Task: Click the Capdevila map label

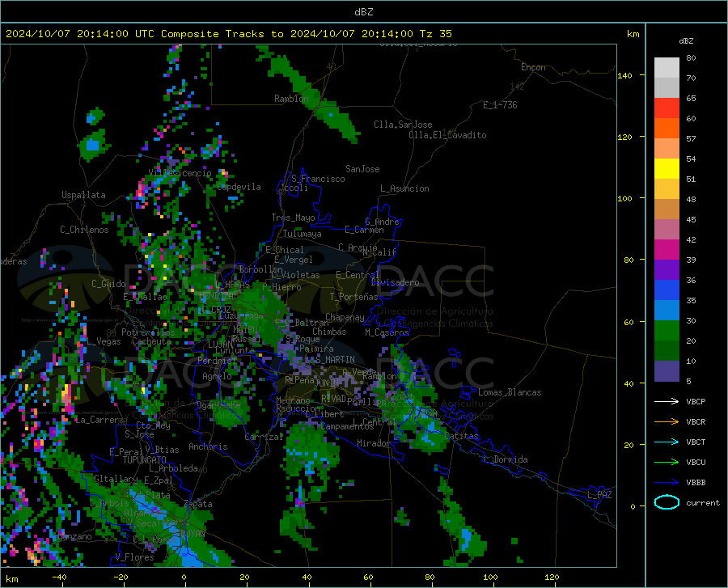Action: (x=239, y=187)
